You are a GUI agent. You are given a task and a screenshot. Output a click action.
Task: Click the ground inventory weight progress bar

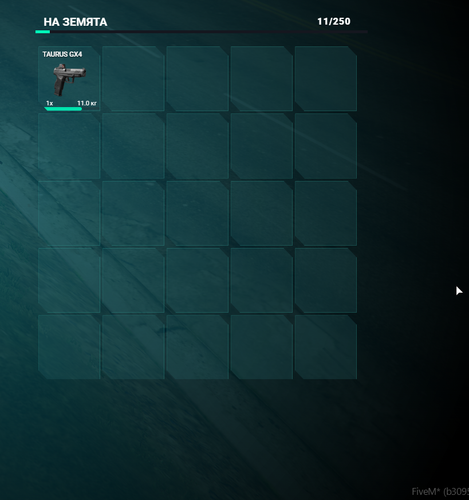[x=201, y=32]
